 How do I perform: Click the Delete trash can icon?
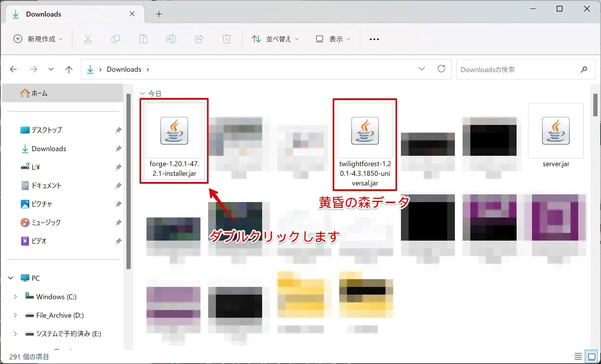click(x=227, y=39)
